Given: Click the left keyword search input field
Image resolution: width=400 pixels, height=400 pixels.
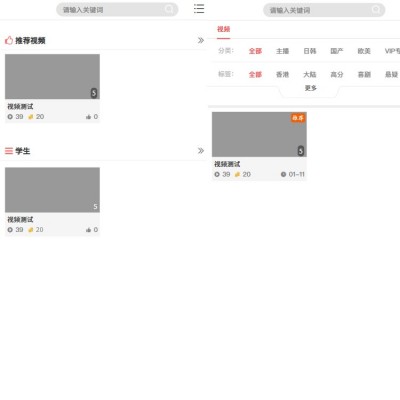Looking at the screenshot, I should click(117, 9).
